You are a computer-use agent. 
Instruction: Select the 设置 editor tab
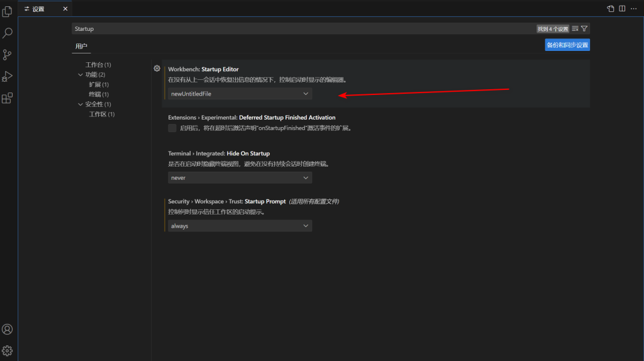(45, 9)
